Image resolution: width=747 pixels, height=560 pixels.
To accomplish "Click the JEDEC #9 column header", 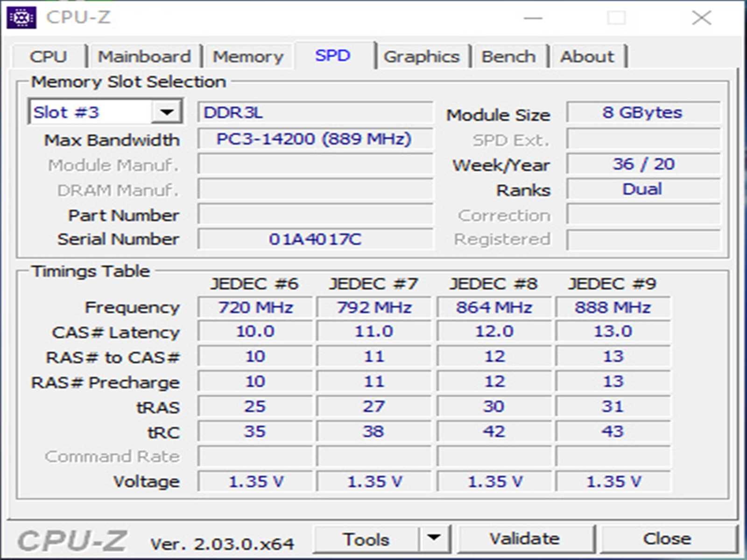I will [x=612, y=284].
